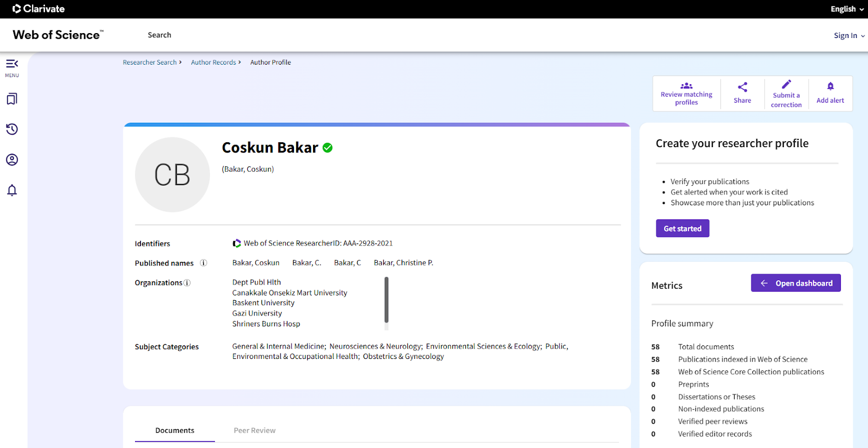Click published name Bakar, Christine P.
This screenshot has height=448, width=868.
click(404, 263)
